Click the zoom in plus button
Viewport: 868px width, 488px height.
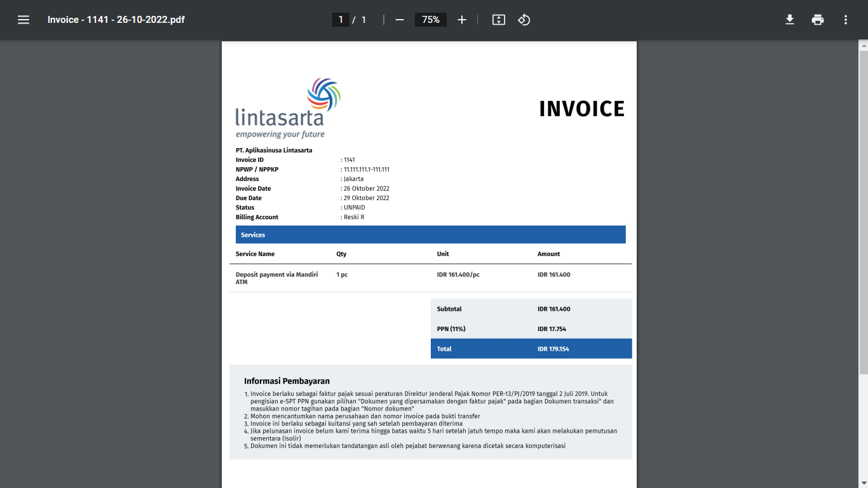tap(462, 20)
